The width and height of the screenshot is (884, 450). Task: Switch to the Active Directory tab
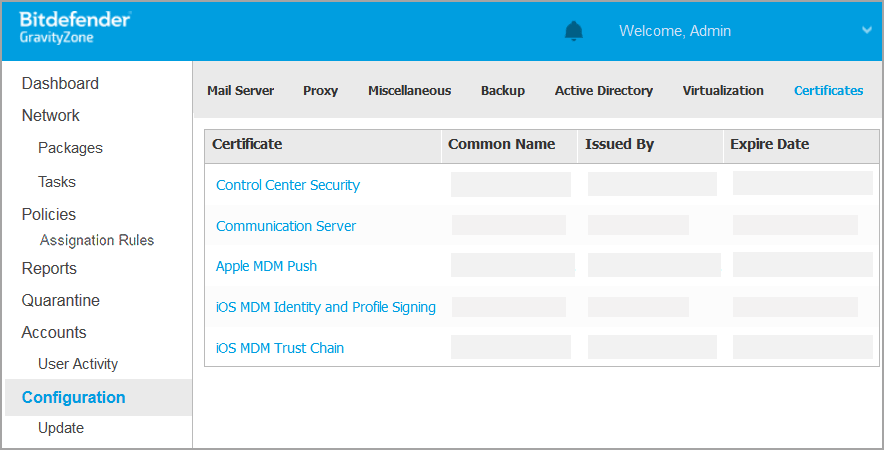coord(604,91)
